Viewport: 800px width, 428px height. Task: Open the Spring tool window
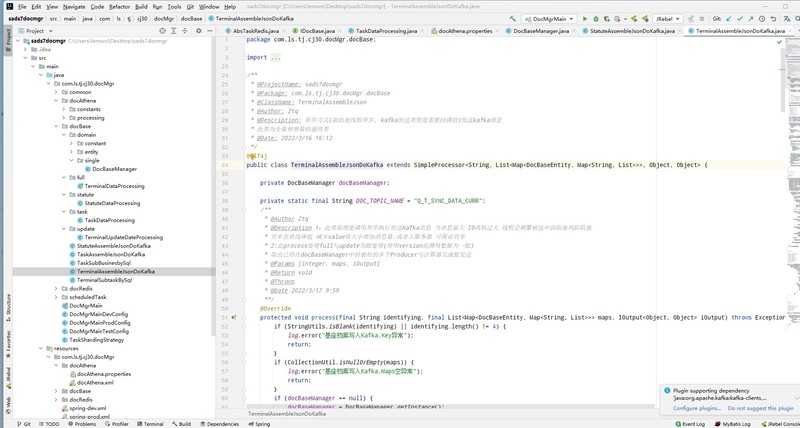click(x=259, y=424)
